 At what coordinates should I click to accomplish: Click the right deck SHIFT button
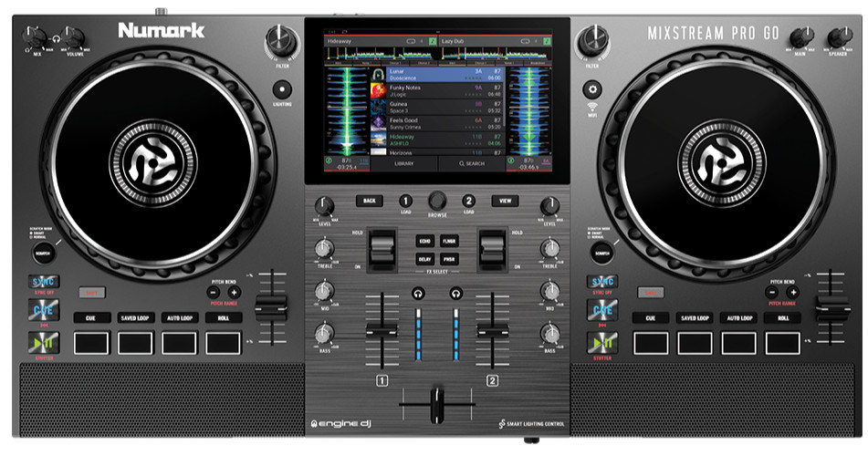point(651,292)
